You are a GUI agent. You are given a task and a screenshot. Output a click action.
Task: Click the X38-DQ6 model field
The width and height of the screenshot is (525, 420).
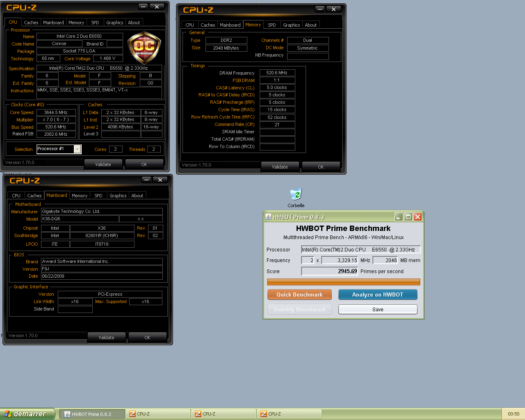[80, 219]
